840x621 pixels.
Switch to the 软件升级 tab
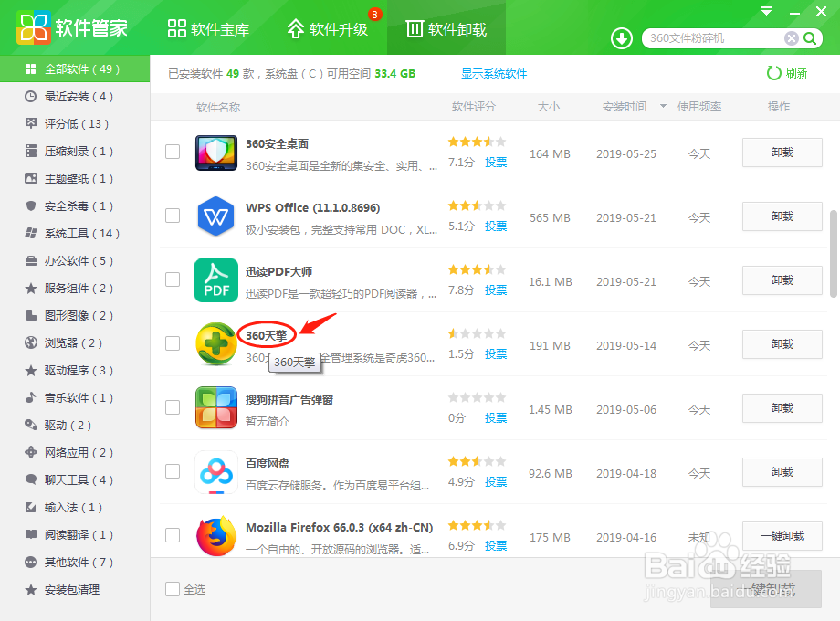point(327,29)
